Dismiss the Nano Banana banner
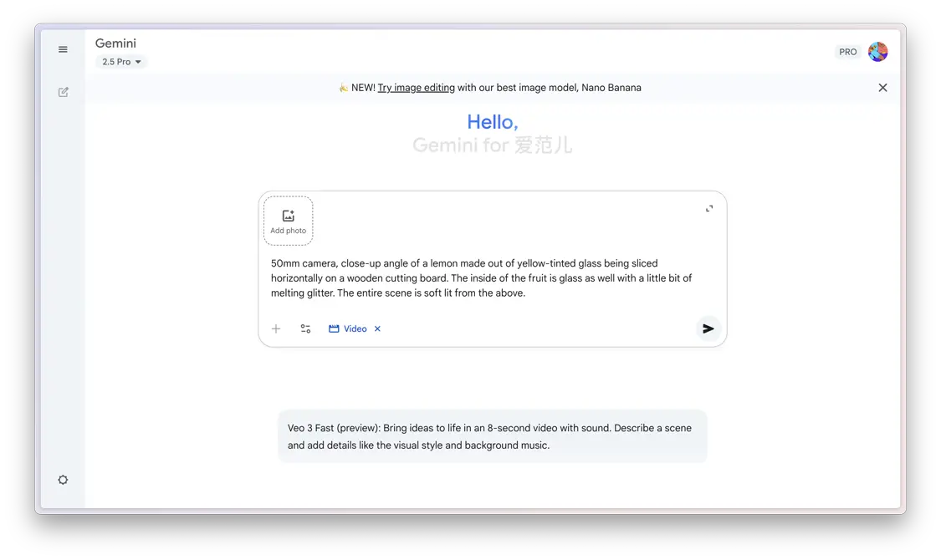The height and width of the screenshot is (560, 941). pos(882,87)
